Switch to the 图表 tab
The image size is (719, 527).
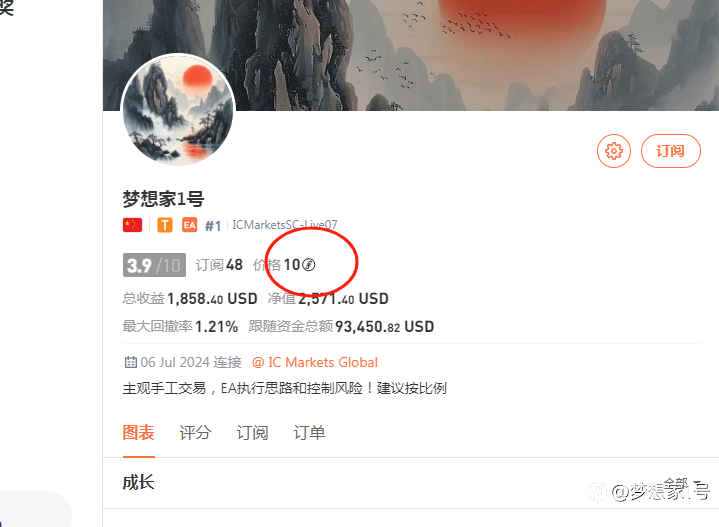point(138,433)
